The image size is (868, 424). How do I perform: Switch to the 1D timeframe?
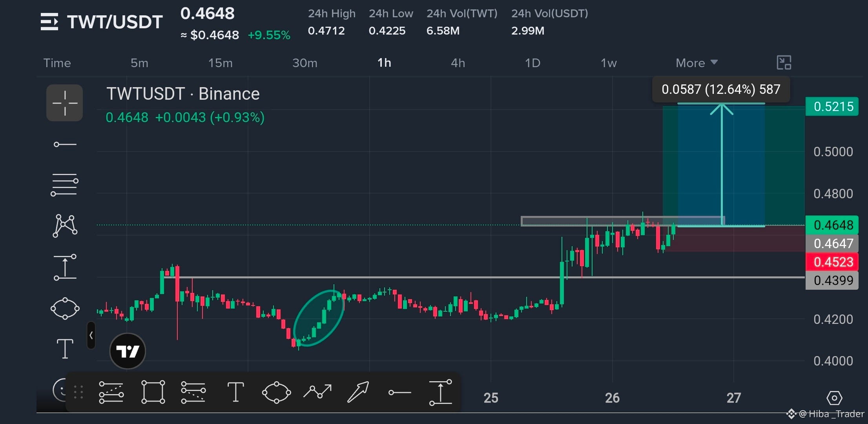click(x=532, y=63)
